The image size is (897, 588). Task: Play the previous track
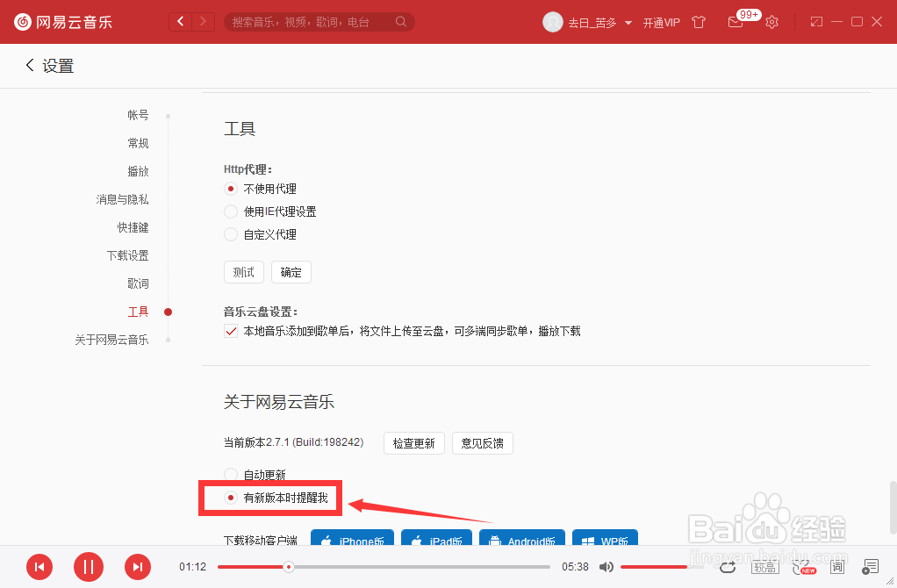(39, 567)
